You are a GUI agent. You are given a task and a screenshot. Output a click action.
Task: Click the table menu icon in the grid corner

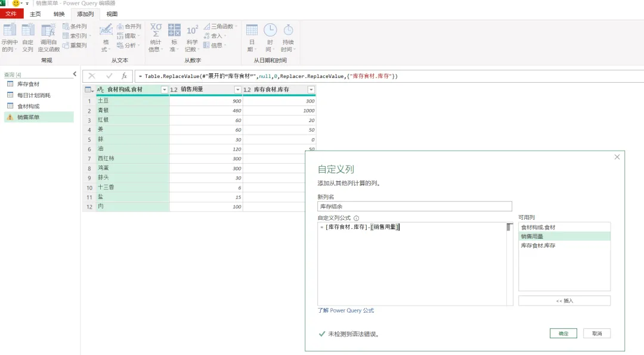tap(89, 89)
